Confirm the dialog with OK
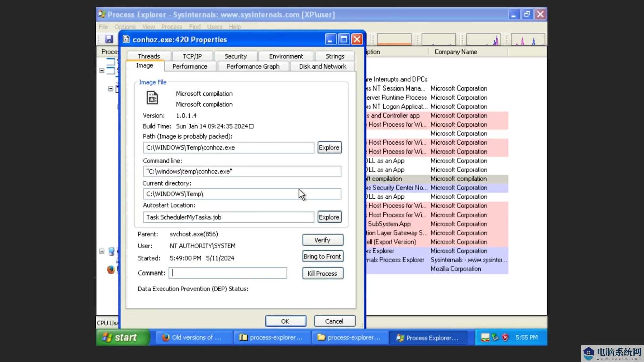The width and height of the screenshot is (644, 362). click(x=285, y=321)
